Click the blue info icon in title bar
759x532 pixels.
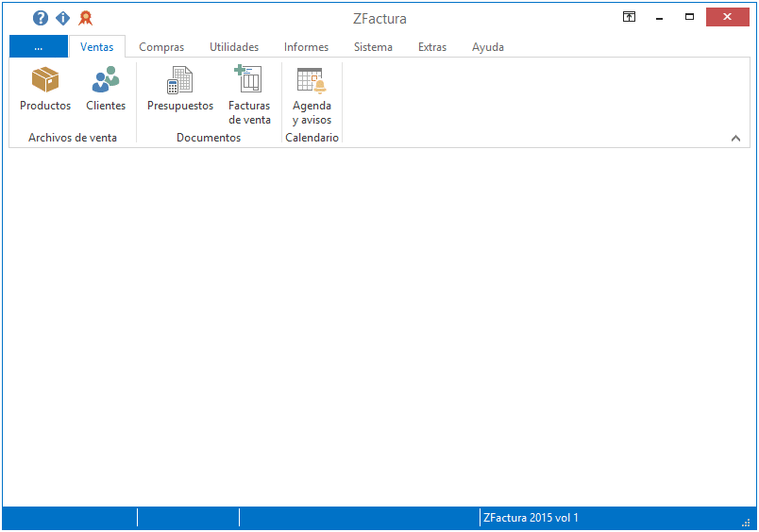coord(63,18)
